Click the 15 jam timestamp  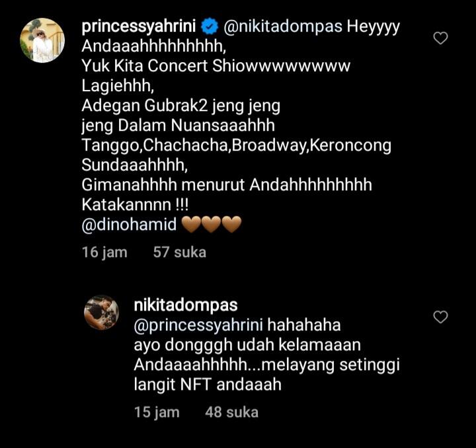click(x=157, y=412)
